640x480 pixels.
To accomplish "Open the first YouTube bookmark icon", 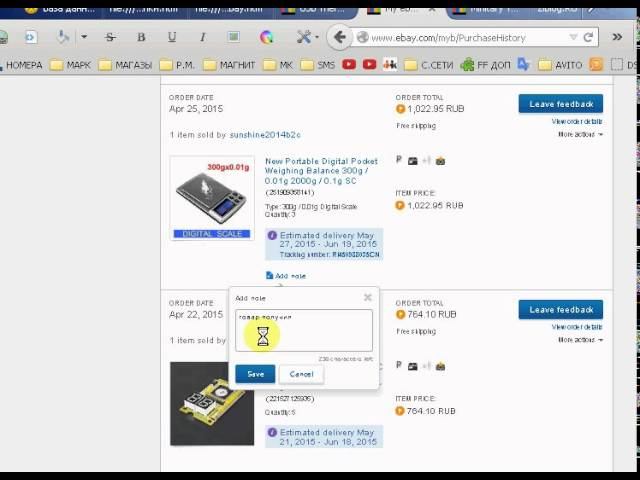I will tap(349, 64).
